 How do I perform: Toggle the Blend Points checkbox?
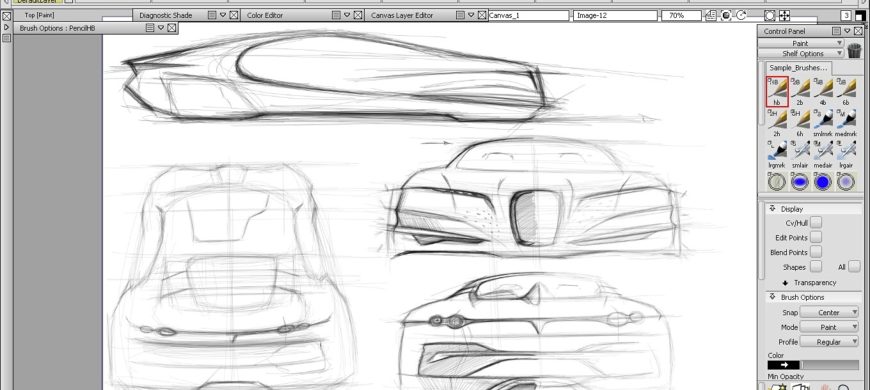tap(816, 252)
